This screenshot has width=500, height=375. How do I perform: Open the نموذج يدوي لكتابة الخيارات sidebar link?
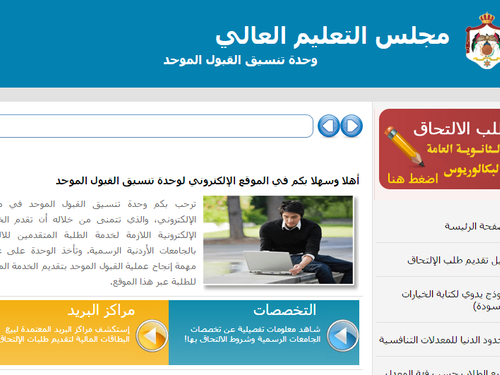pyautogui.click(x=451, y=300)
